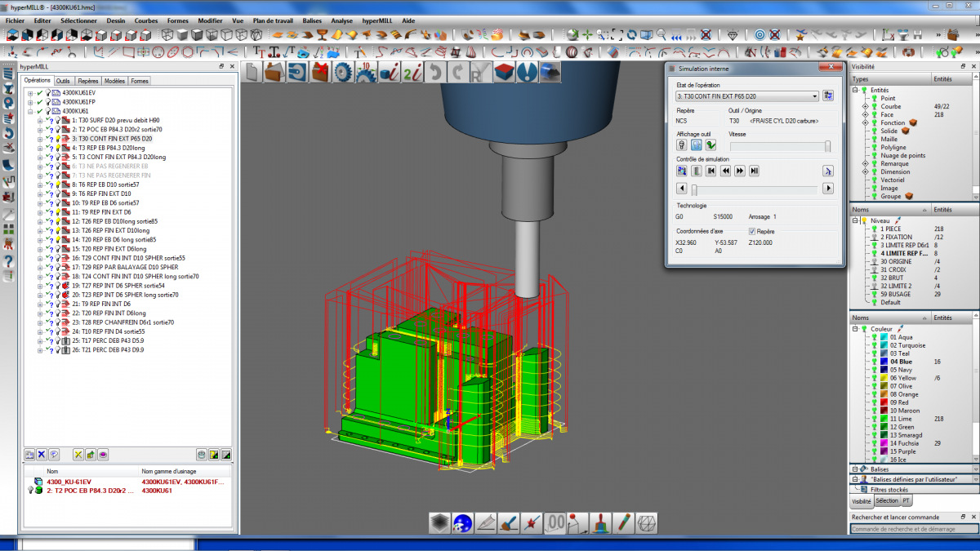The height and width of the screenshot is (551, 980).
Task: Jump to simulation start with skip-back button
Action: click(711, 171)
